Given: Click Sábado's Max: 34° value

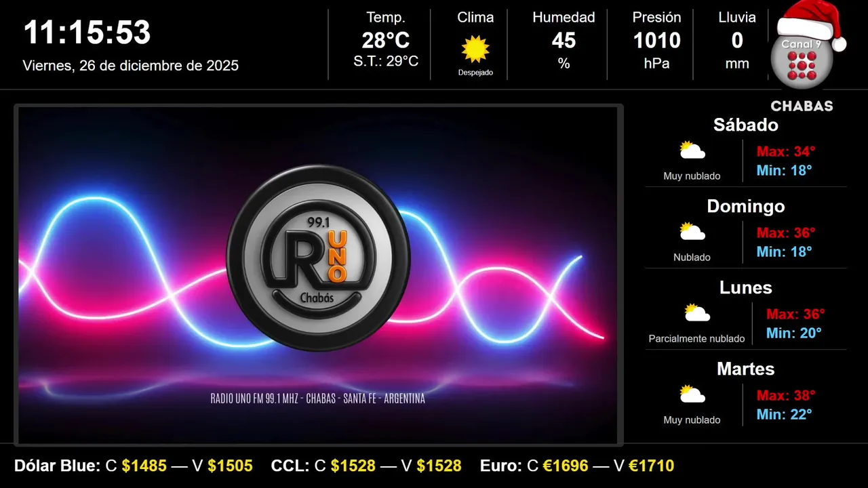Looking at the screenshot, I should pyautogui.click(x=786, y=151).
